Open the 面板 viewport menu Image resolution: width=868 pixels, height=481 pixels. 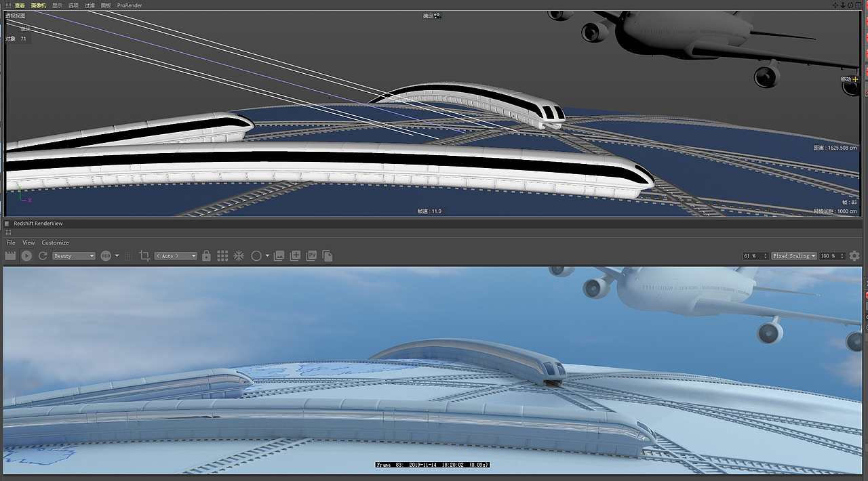click(106, 5)
